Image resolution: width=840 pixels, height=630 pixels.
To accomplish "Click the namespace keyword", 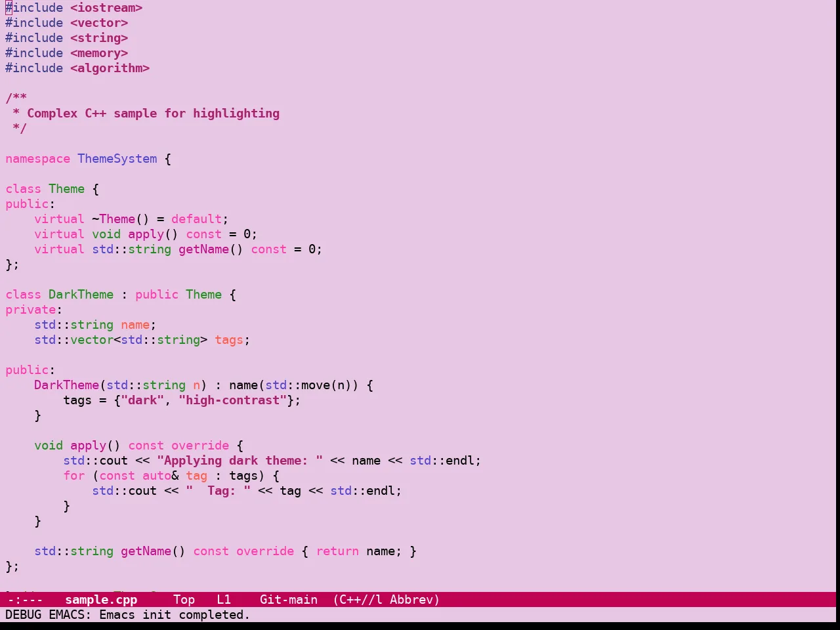I will (x=38, y=159).
